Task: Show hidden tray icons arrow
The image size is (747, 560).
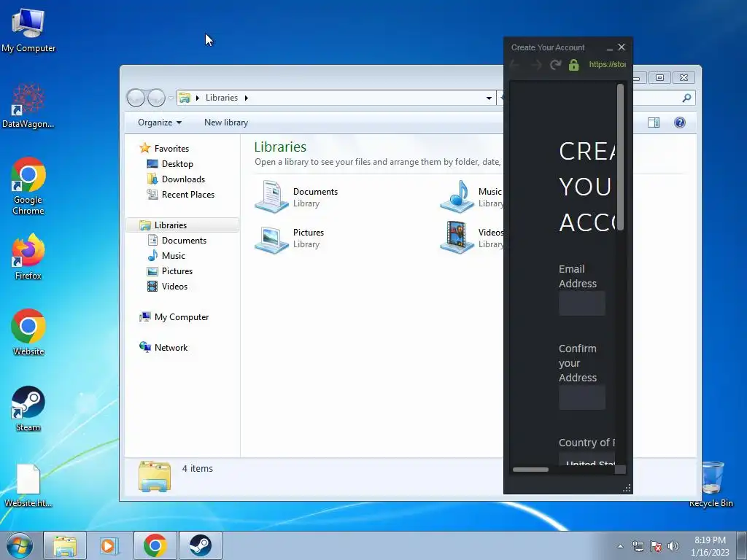Action: click(x=620, y=546)
